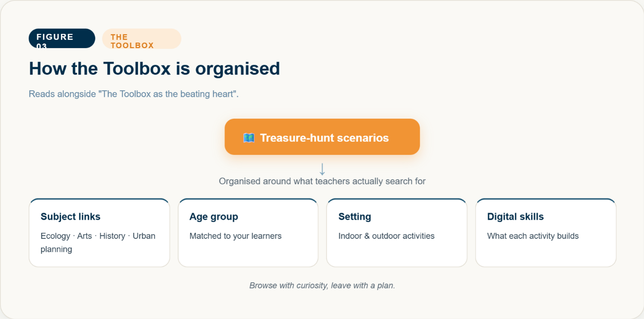This screenshot has width=644, height=319.
Task: Click the heading How the Toolbox is organised
Action: (154, 69)
